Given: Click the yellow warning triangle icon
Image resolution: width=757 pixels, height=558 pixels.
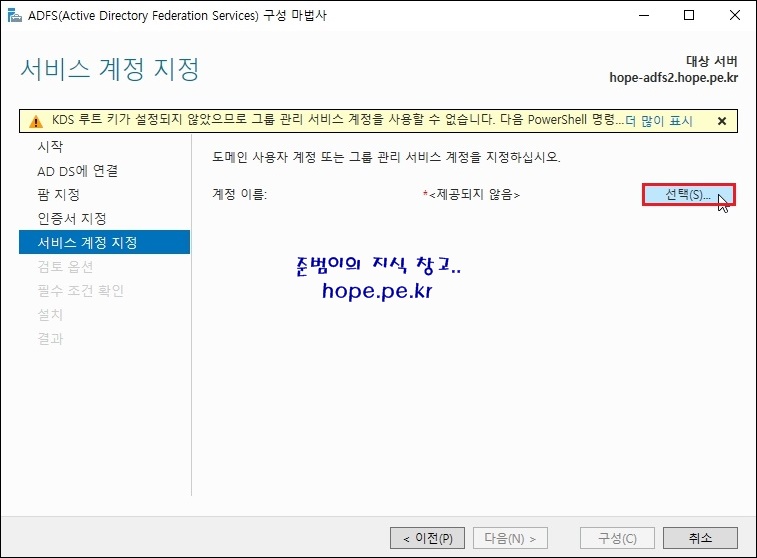Looking at the screenshot, I should click(36, 121).
